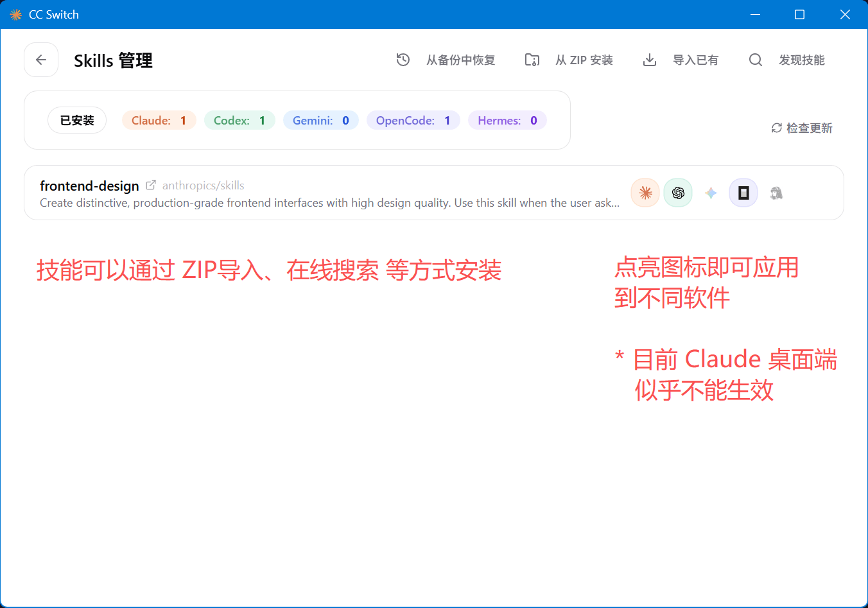The width and height of the screenshot is (868, 608).
Task: Click the CC Switch title bar icon
Action: (x=16, y=14)
